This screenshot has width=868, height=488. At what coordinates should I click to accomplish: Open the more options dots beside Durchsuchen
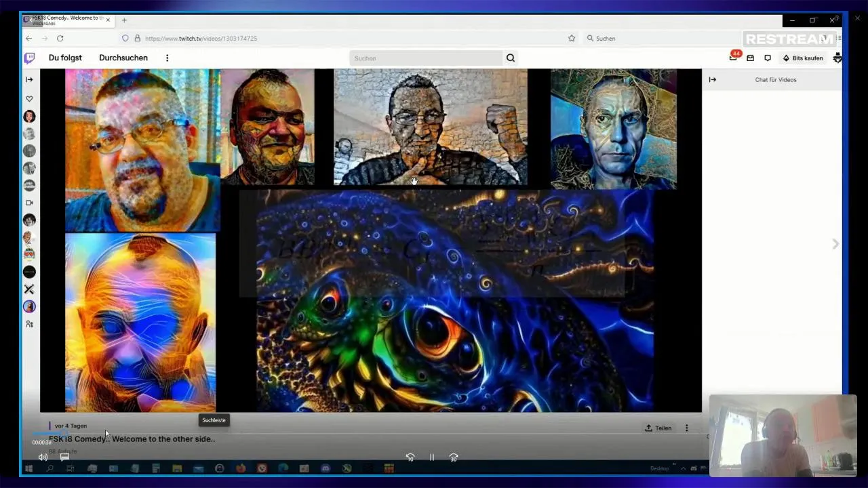(x=167, y=58)
